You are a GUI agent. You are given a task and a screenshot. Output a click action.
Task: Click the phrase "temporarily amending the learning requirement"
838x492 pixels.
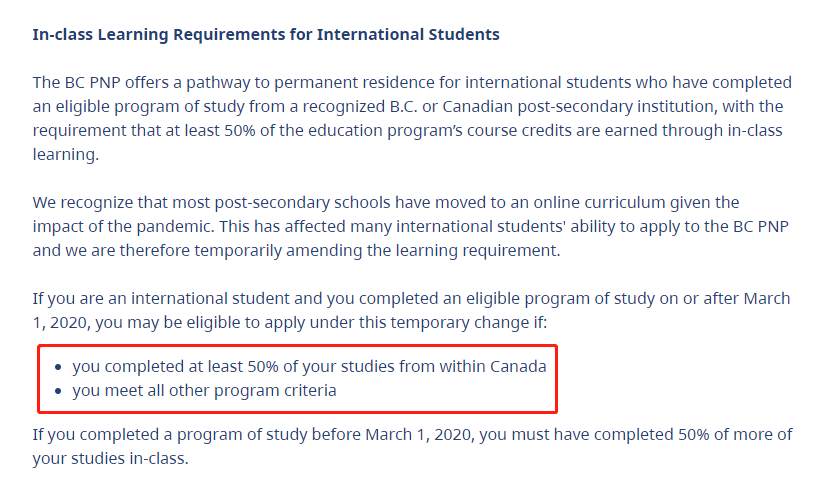pyautogui.click(x=377, y=251)
